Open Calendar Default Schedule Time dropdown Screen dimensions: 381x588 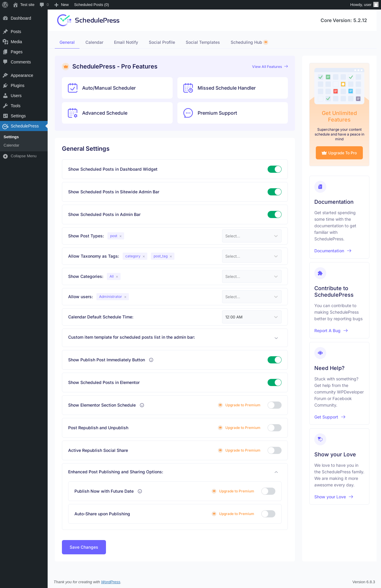(x=252, y=317)
